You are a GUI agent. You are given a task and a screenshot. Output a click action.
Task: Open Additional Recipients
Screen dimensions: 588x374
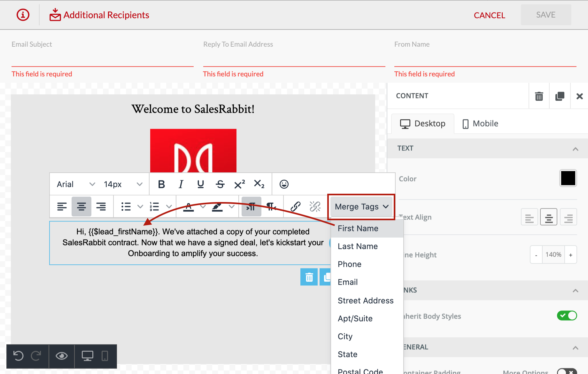tap(99, 15)
